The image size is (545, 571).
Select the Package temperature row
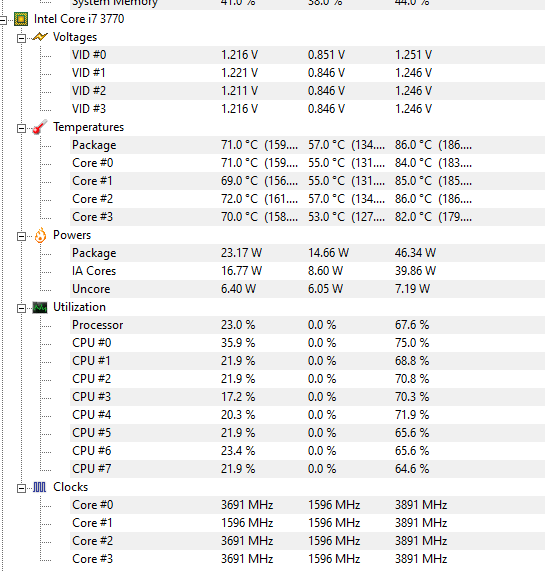(307, 145)
